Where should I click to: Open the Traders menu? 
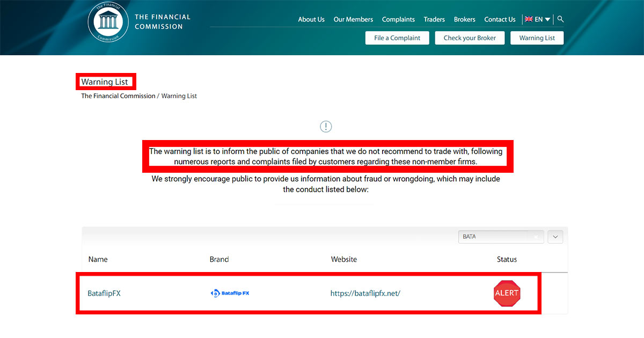click(x=434, y=19)
